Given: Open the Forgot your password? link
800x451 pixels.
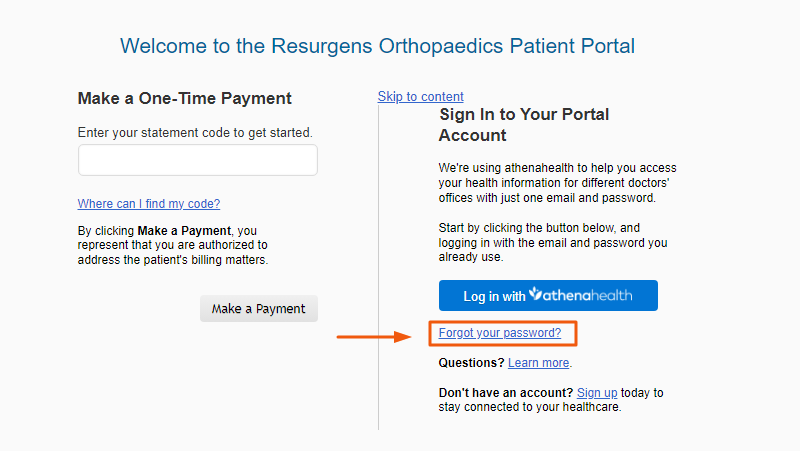Looking at the screenshot, I should tap(499, 333).
